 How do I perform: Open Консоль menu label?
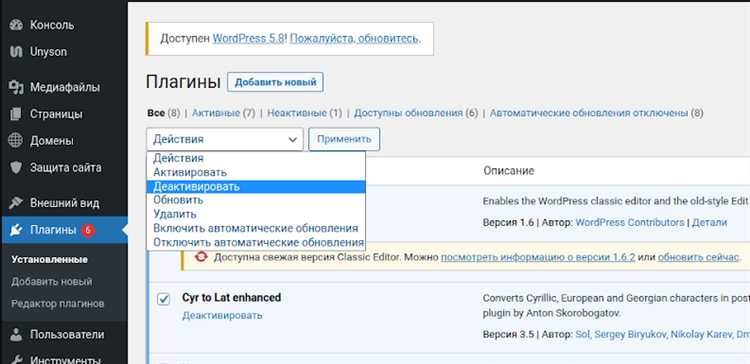pos(52,25)
